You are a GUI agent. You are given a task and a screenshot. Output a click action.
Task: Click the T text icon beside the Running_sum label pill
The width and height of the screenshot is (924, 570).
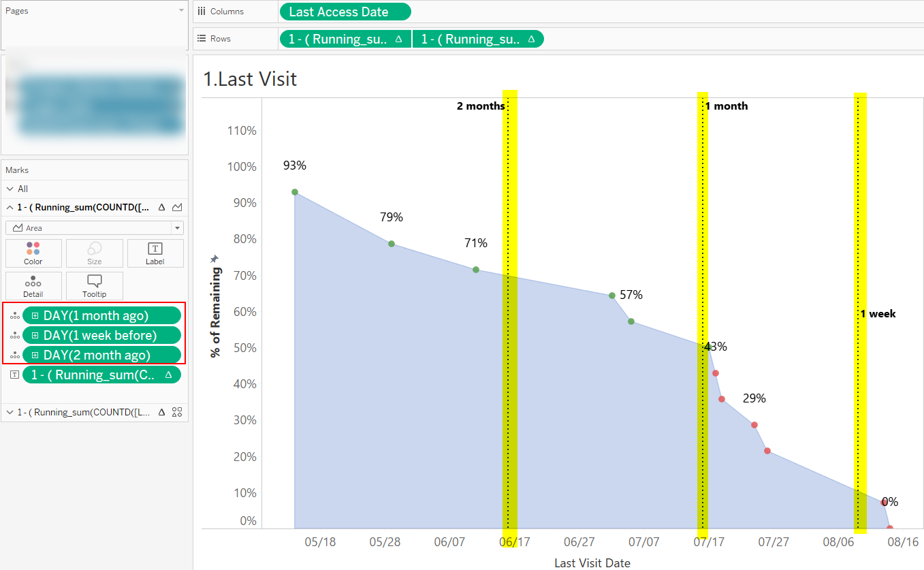(x=14, y=374)
